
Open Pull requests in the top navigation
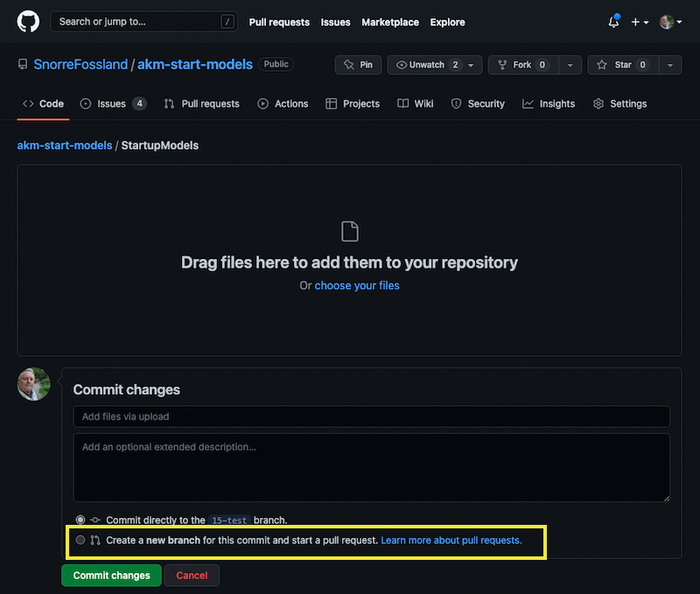pos(279,22)
